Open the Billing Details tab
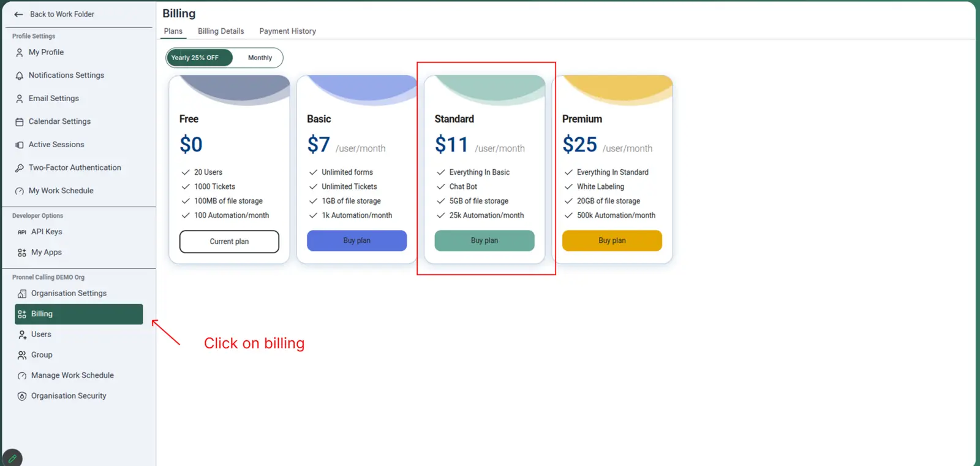 coord(221,31)
